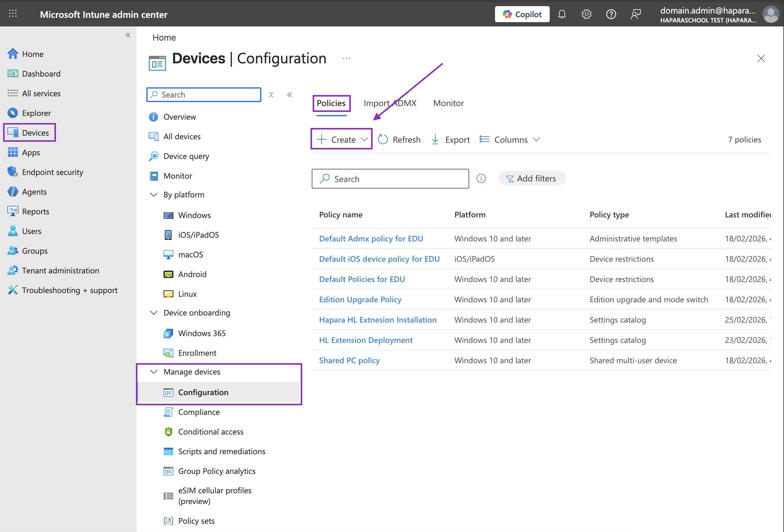This screenshot has width=784, height=532.
Task: Collapse the By platform section
Action: click(x=153, y=195)
